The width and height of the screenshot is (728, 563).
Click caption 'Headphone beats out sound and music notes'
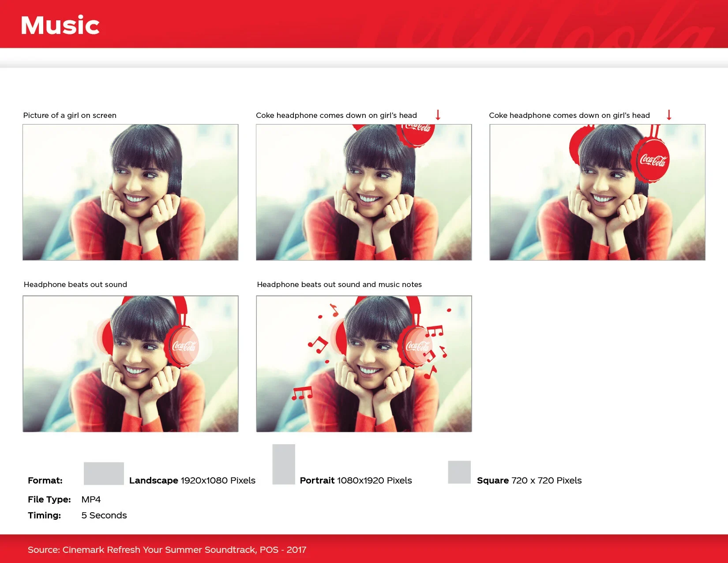pyautogui.click(x=339, y=284)
